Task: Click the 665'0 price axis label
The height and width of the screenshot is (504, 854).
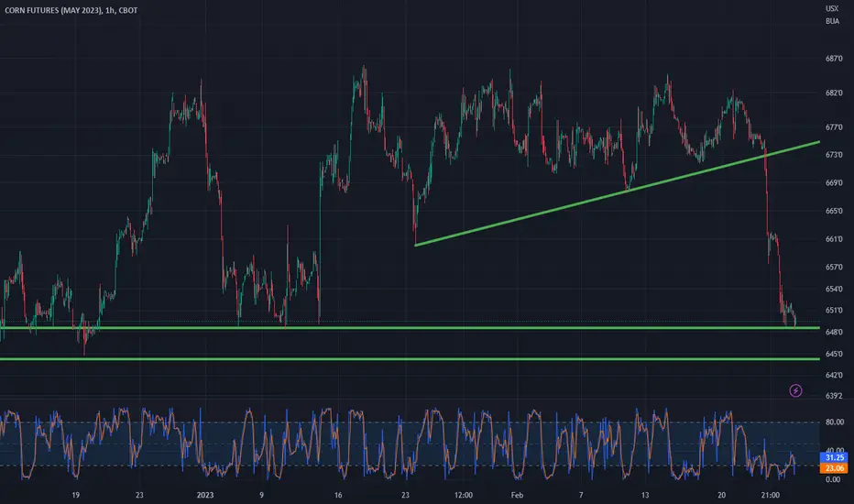Action: click(834, 211)
